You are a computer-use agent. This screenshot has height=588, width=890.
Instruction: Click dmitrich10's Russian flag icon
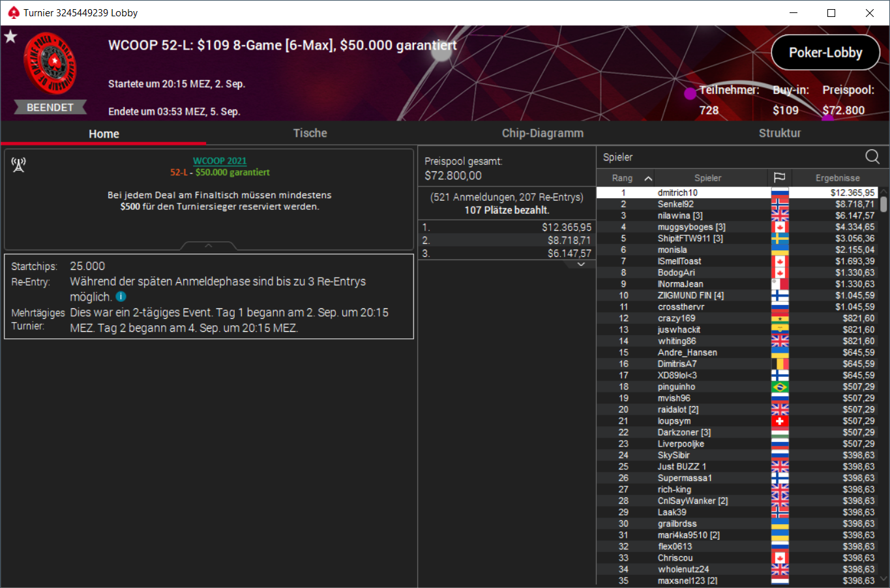(x=780, y=193)
